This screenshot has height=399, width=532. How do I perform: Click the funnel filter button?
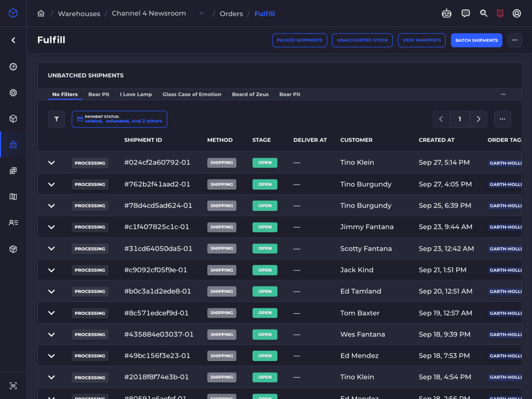pos(56,119)
